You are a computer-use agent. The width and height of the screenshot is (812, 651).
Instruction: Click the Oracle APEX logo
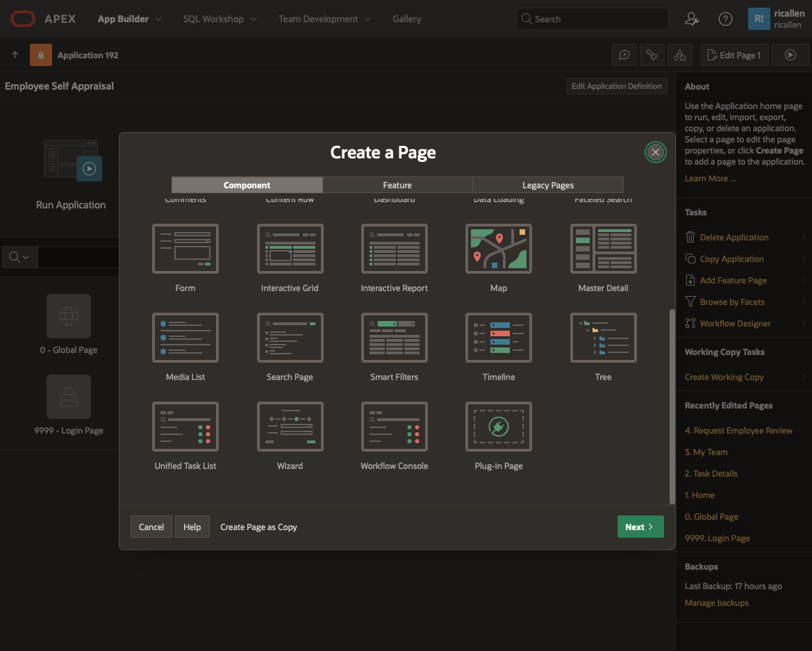coord(43,19)
